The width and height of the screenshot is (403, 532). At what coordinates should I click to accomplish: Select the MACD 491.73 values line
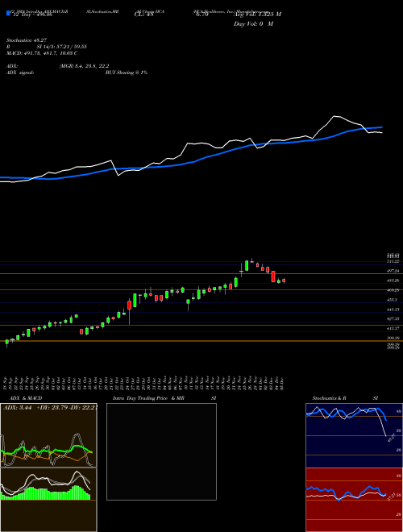(x=42, y=53)
